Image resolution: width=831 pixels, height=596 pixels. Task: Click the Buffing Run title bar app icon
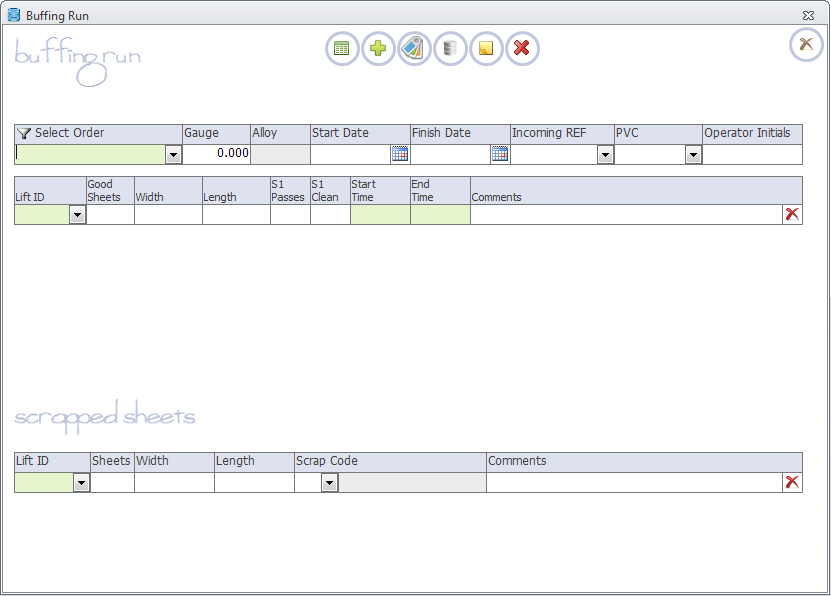tap(14, 15)
